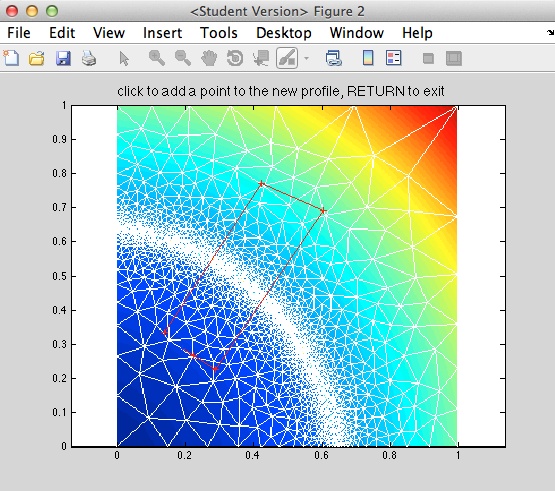Close the figure with the red window button
This screenshot has height=491, width=555.
click(x=12, y=11)
